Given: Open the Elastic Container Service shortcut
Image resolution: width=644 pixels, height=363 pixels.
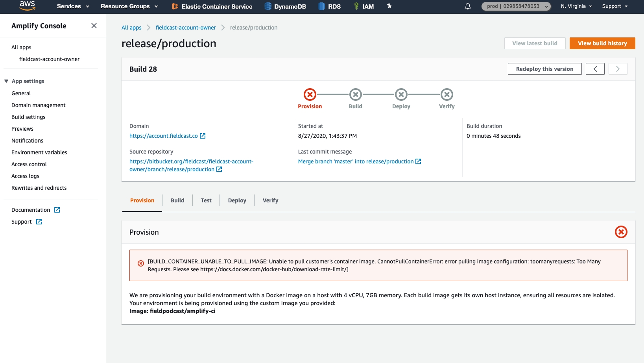Looking at the screenshot, I should tap(212, 6).
